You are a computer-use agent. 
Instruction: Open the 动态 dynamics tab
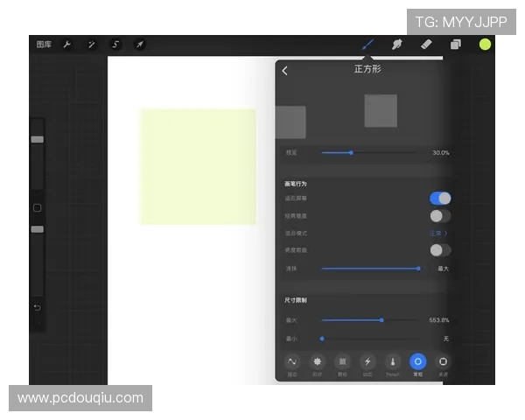coord(367,362)
